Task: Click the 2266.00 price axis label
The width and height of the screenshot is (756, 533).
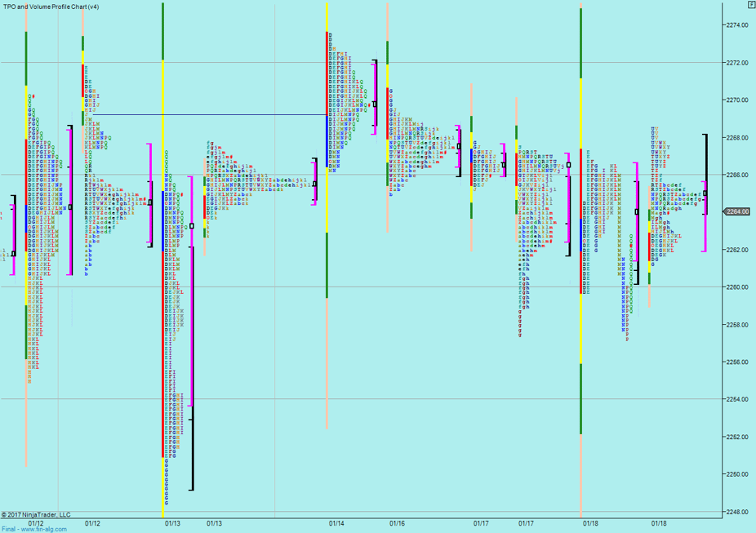Action: pyautogui.click(x=737, y=175)
